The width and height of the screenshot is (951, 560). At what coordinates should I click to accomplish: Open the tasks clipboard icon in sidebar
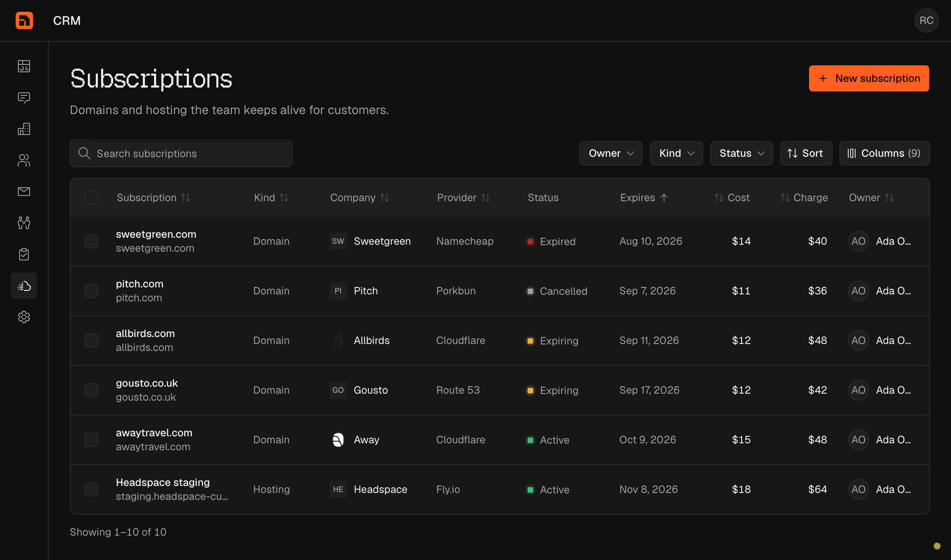[x=24, y=254]
